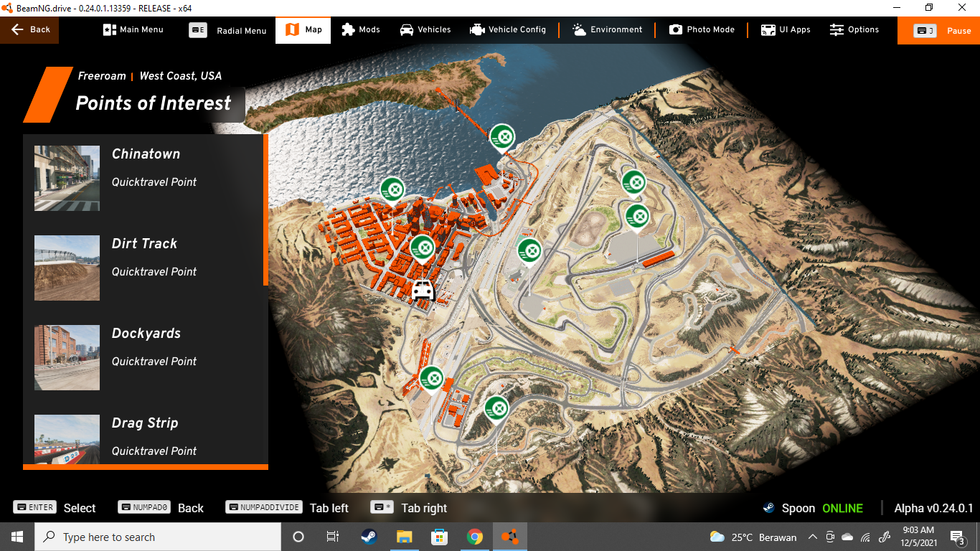Image resolution: width=980 pixels, height=551 pixels.
Task: Click the Wi-Fi network tray icon
Action: pyautogui.click(x=865, y=537)
